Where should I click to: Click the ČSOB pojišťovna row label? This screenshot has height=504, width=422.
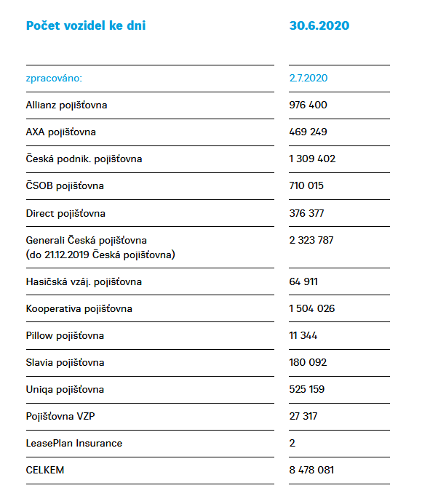pyautogui.click(x=65, y=185)
